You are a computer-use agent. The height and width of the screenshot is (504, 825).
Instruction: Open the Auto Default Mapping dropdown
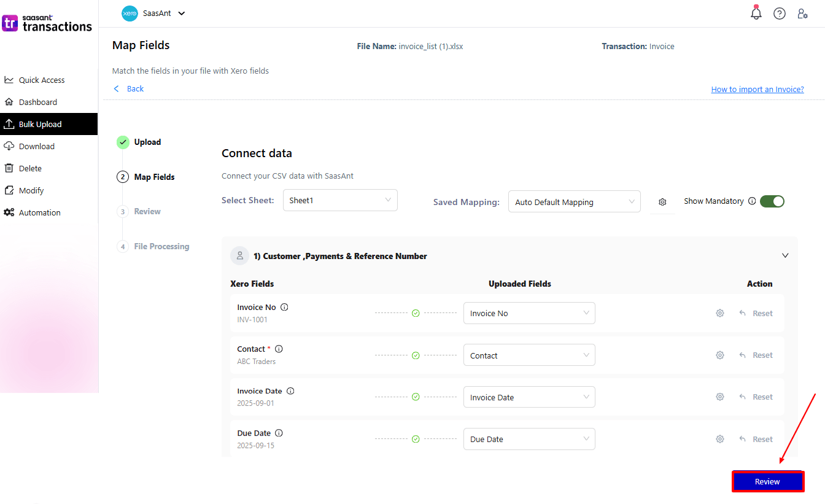point(574,201)
